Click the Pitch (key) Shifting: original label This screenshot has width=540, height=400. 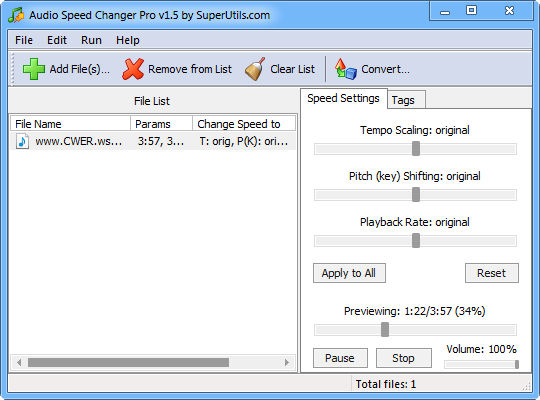(415, 176)
